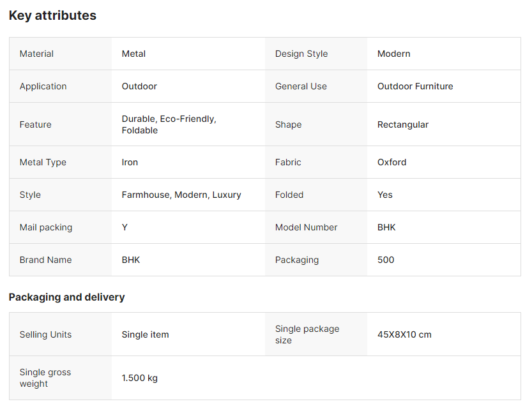Image resolution: width=532 pixels, height=404 pixels.
Task: Click the 'Key attributes' heading
Action: pyautogui.click(x=52, y=16)
